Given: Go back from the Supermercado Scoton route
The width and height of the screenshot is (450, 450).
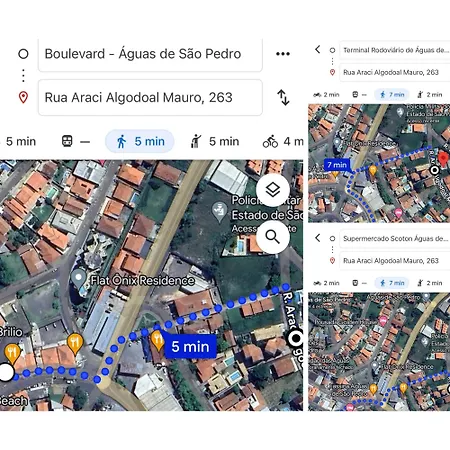Looking at the screenshot, I should (318, 238).
